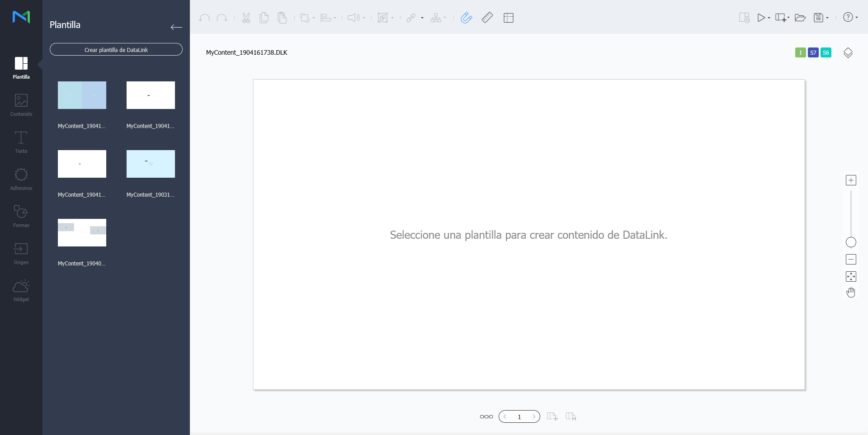
Task: Click the layers stack icon
Action: click(848, 53)
